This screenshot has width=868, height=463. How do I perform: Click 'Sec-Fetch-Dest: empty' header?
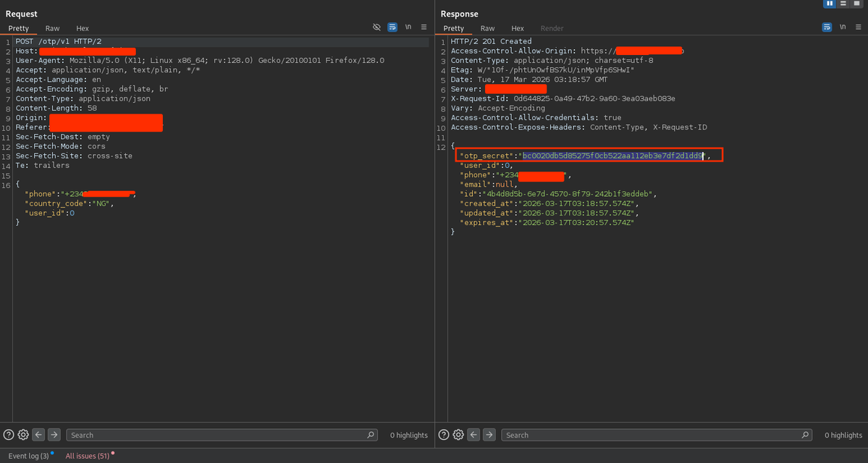pyautogui.click(x=62, y=137)
